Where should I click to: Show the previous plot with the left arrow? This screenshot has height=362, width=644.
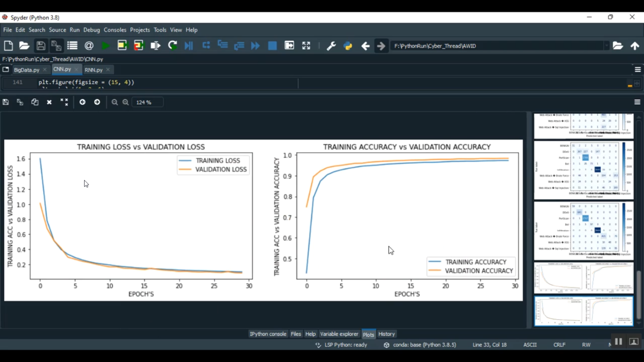(82, 102)
